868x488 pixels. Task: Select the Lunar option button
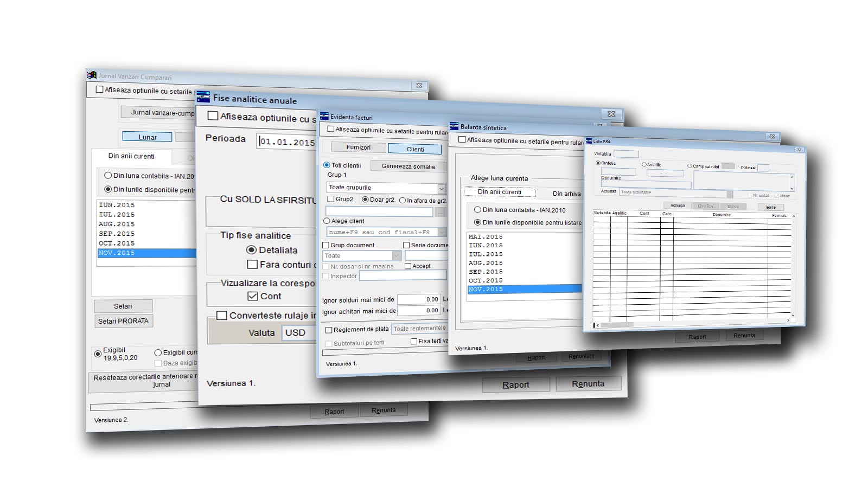pos(148,137)
